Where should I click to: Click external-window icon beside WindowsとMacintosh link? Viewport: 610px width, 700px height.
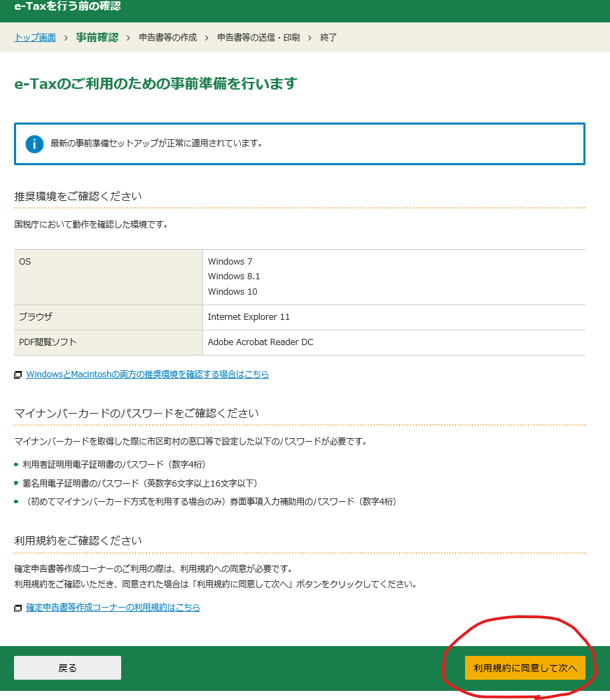coord(18,374)
